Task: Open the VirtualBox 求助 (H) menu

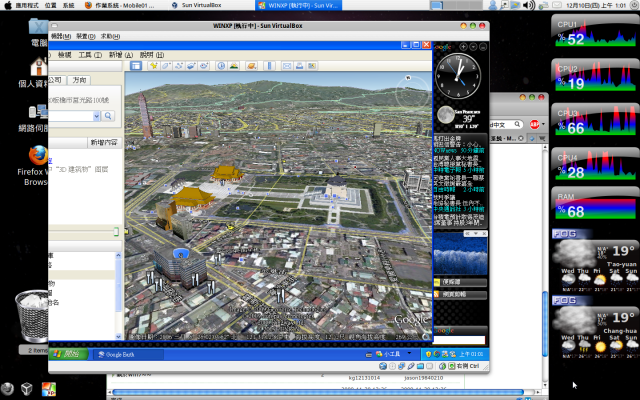Action: (110, 36)
